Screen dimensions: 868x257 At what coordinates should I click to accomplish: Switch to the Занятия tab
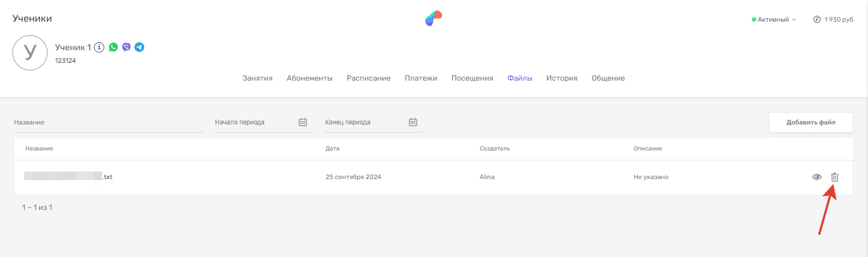(257, 78)
